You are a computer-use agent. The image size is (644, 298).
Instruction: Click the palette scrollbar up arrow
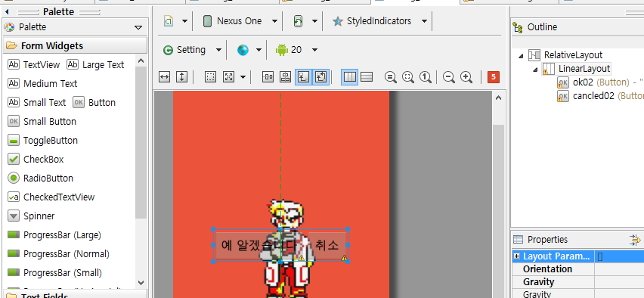click(141, 61)
